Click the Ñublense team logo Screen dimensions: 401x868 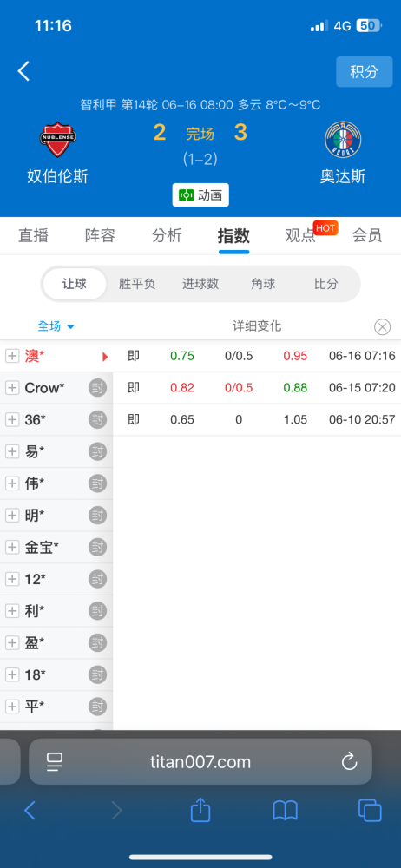pos(57,140)
